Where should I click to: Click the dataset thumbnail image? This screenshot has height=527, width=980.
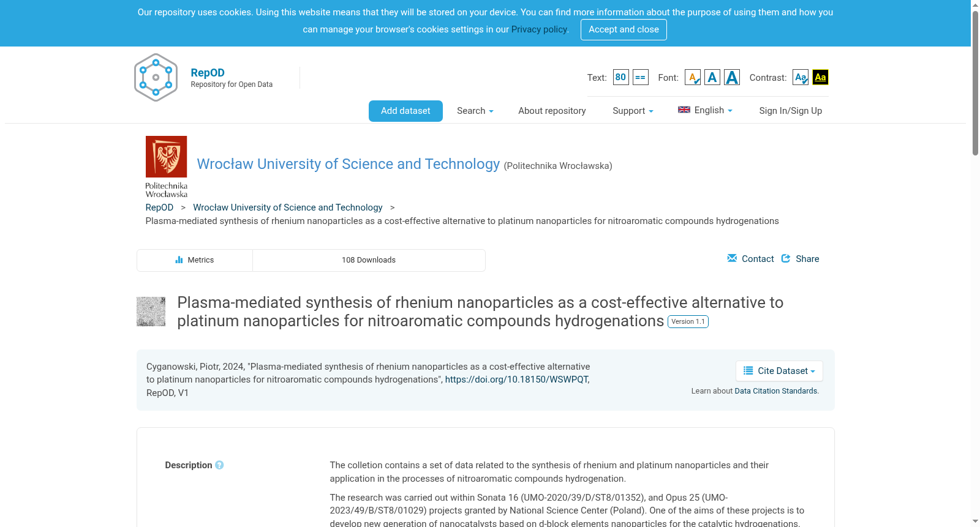[x=151, y=312]
